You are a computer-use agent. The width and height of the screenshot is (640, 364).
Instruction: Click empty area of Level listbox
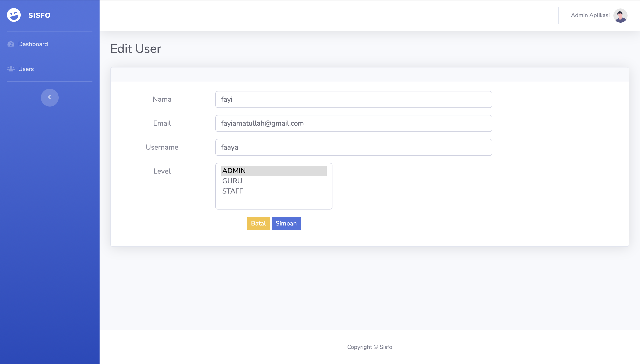[x=274, y=202]
